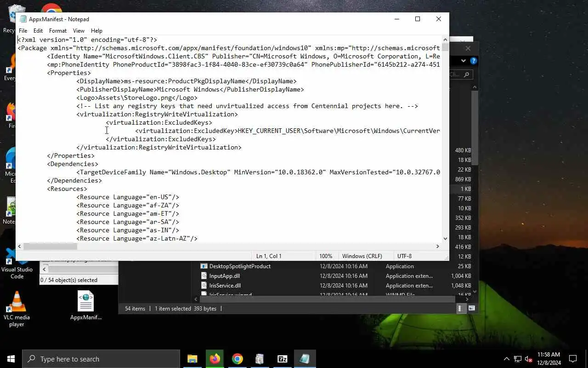Open the clock showing 11:58 AM
Viewport: 588px width, 368px height.
click(548, 359)
